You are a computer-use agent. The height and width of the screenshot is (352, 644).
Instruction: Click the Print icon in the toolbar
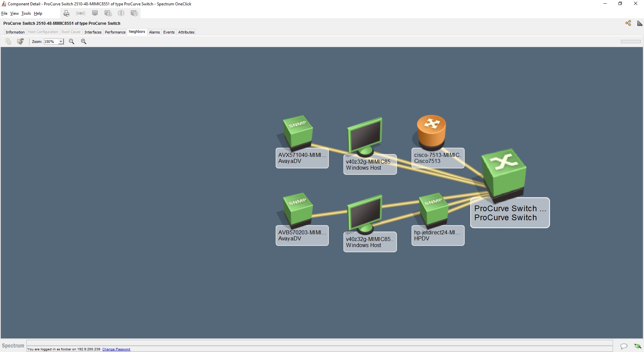66,13
